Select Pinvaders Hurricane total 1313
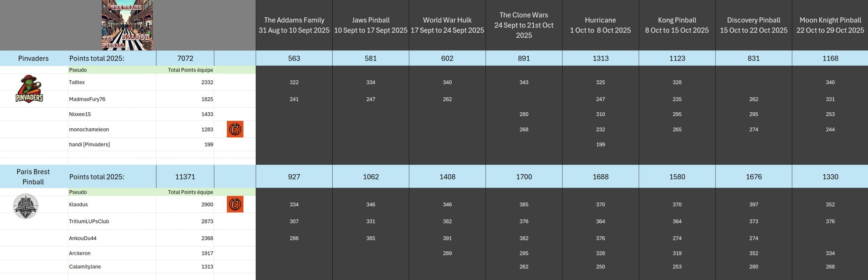The width and height of the screenshot is (868, 280). (600, 58)
